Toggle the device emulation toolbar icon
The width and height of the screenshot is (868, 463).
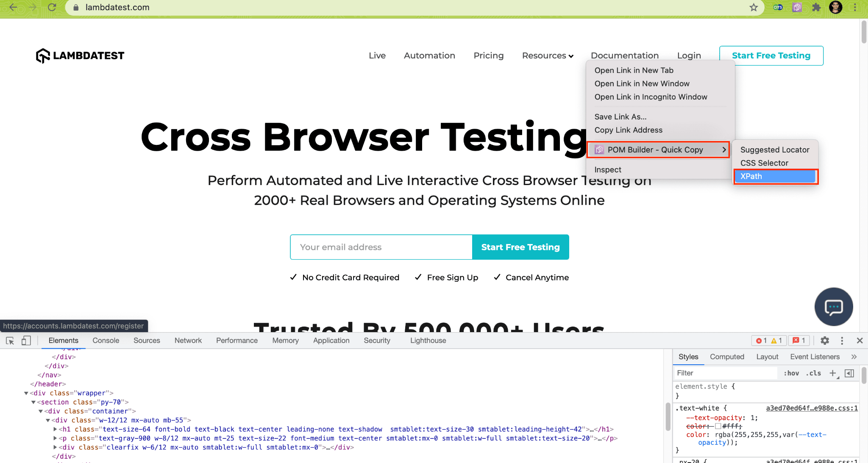26,340
